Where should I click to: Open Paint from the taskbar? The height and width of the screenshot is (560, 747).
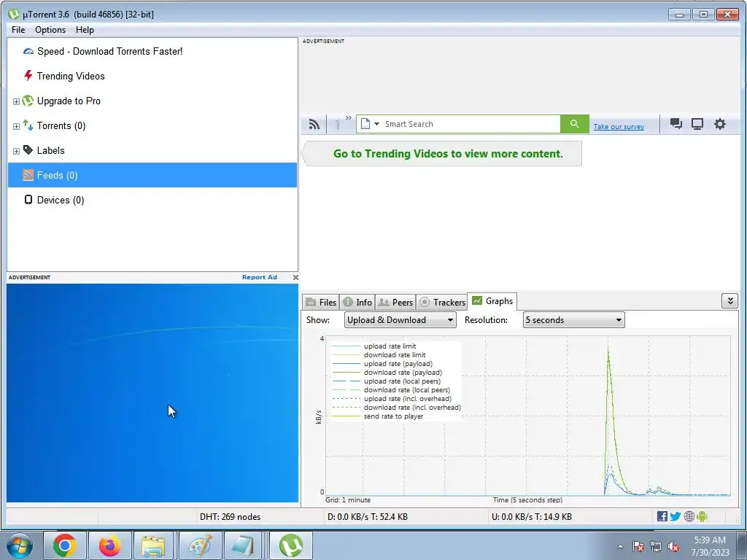pos(200,545)
